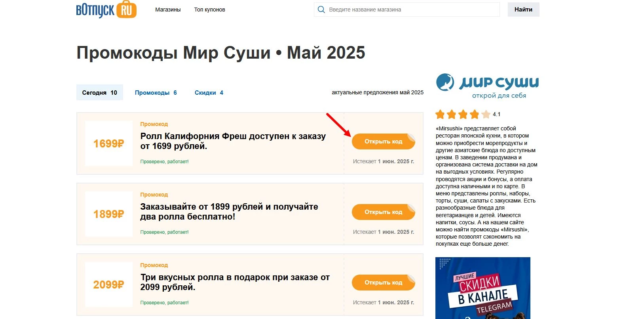Click the Промокод label above the 2099 offer
The image size is (644, 319).
coord(154,265)
